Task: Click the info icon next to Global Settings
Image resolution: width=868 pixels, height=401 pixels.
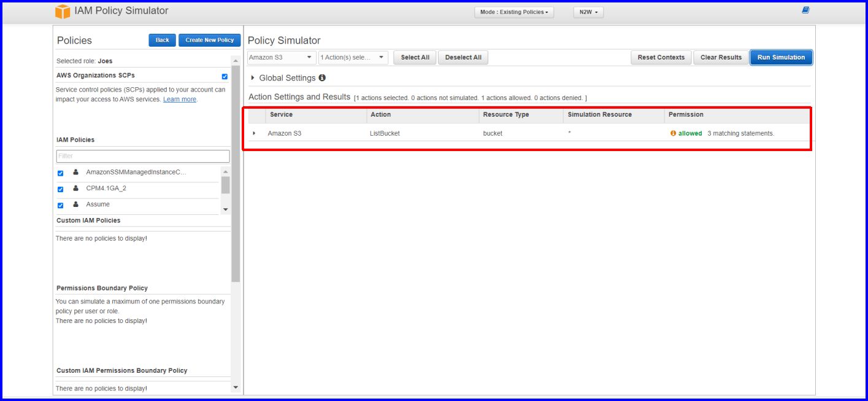Action: [x=321, y=78]
